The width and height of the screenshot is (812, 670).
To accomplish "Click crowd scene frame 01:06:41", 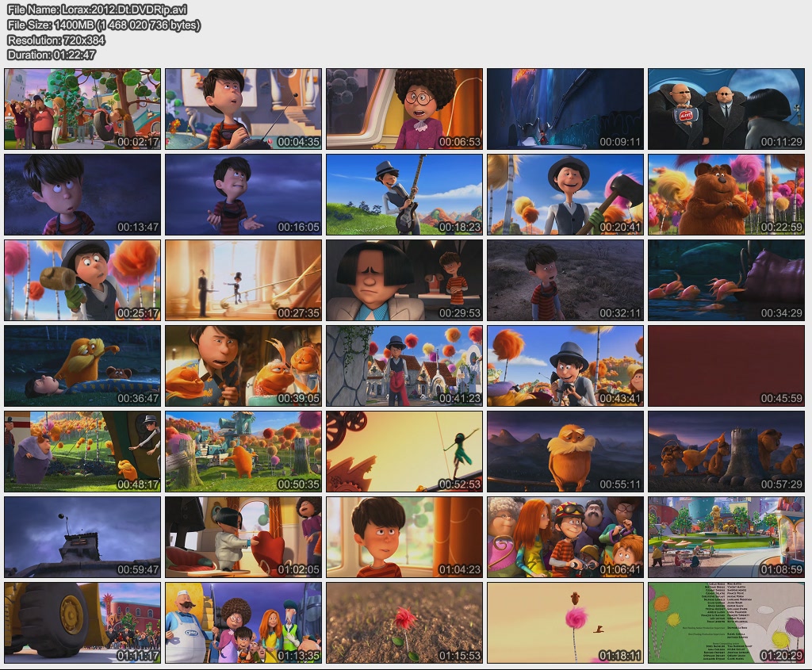I will pyautogui.click(x=565, y=537).
